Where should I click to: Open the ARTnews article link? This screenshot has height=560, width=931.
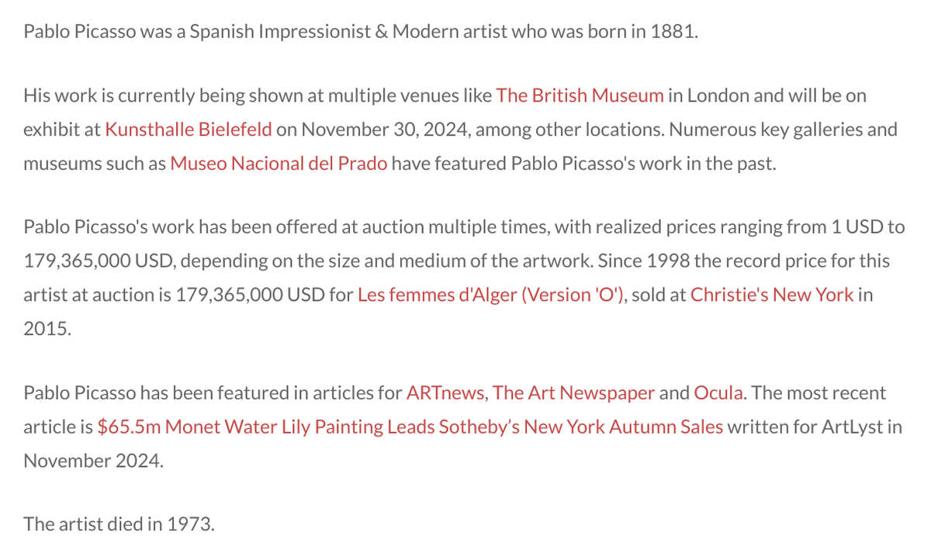pos(445,392)
